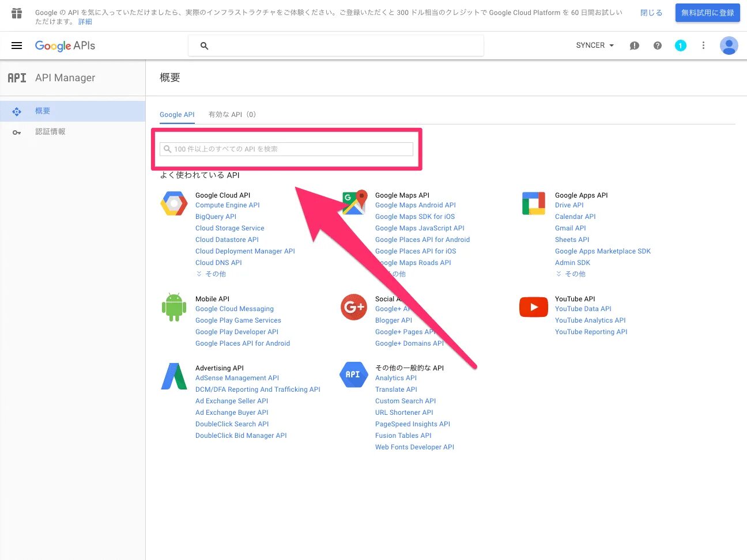747x560 pixels.
Task: Open the help question mark icon
Action: point(658,46)
